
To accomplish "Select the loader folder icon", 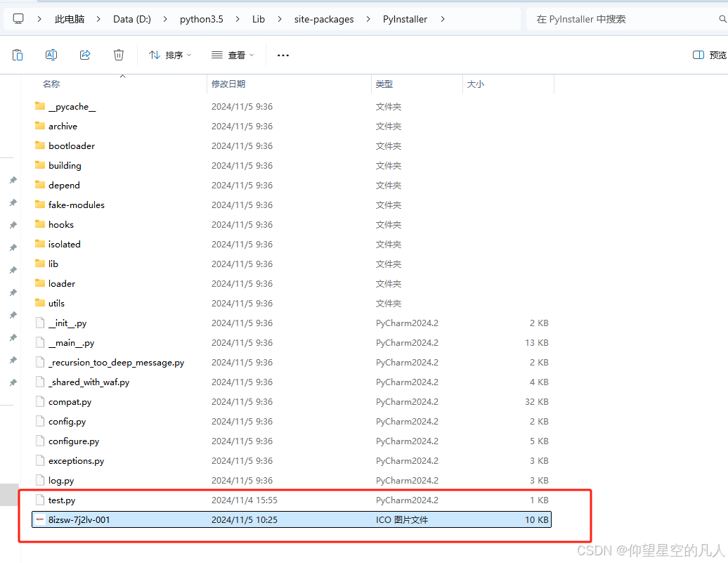I will coord(40,283).
